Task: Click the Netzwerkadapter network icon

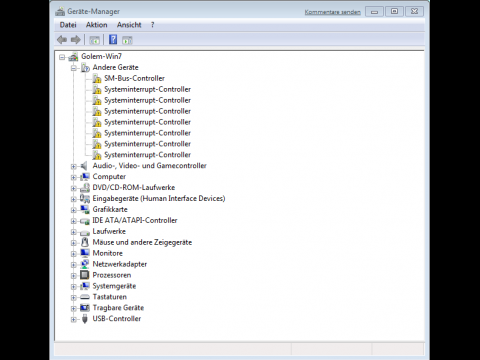Action: pyautogui.click(x=85, y=264)
